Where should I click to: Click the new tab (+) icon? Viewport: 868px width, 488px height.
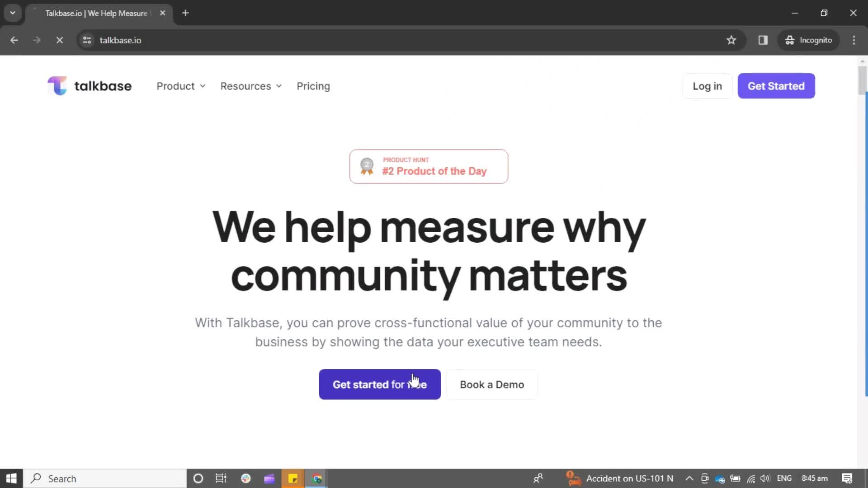point(185,13)
